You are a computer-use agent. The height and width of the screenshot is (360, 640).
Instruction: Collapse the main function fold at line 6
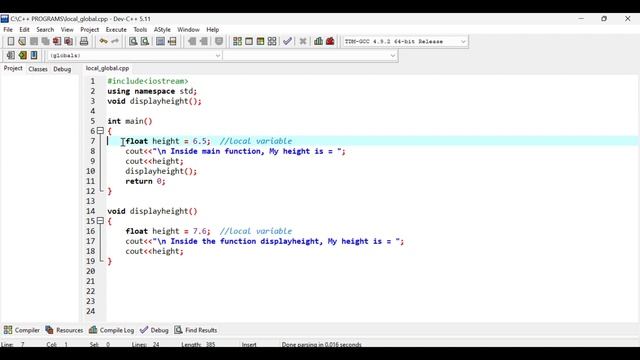click(100, 131)
